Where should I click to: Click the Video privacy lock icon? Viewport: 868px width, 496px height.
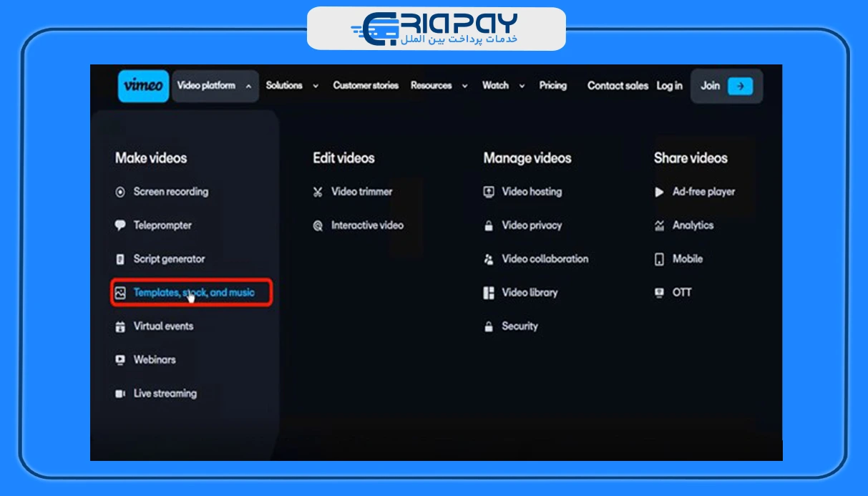[x=489, y=225]
